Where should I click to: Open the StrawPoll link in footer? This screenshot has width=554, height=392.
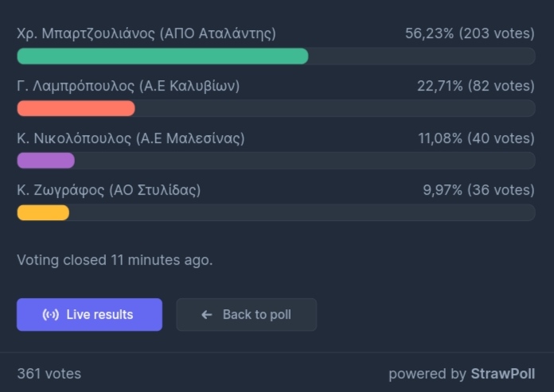(503, 374)
